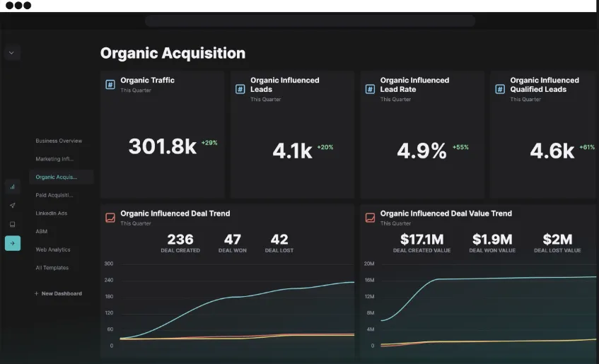Click chart icon of Organic Influenced Deal Trend
The width and height of the screenshot is (599, 364).
[x=110, y=218]
